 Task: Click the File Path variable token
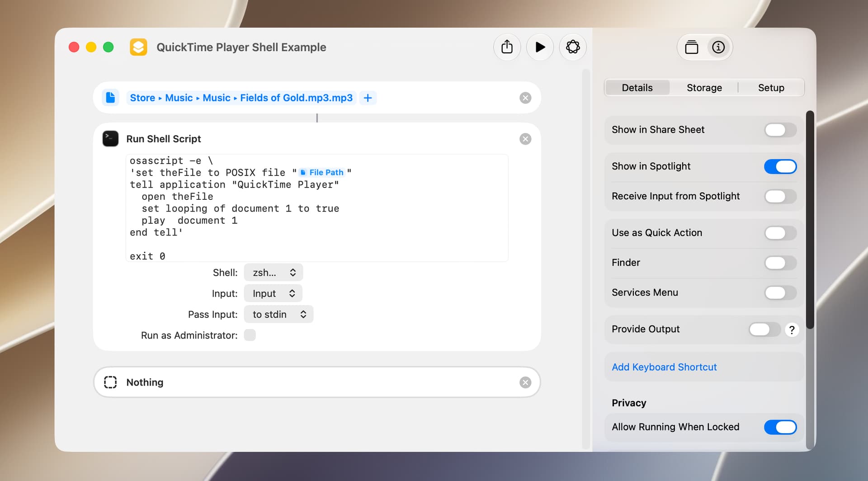(321, 172)
